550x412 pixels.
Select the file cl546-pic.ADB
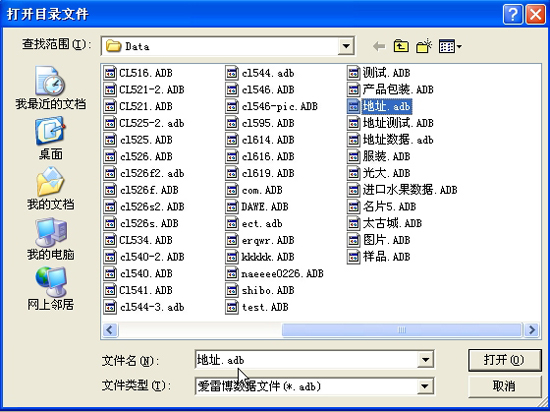point(271,106)
